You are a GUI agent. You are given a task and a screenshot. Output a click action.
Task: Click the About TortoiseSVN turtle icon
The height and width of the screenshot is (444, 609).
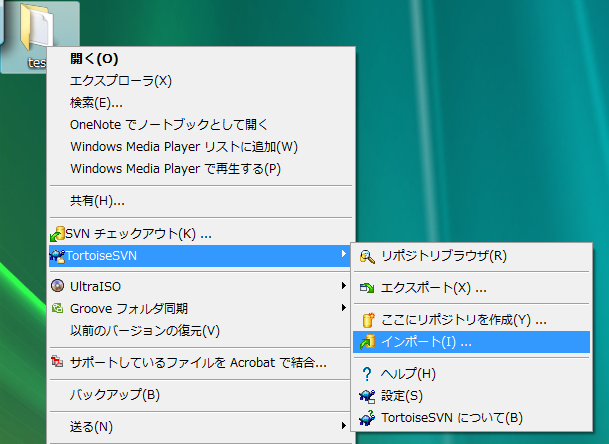pos(367,418)
